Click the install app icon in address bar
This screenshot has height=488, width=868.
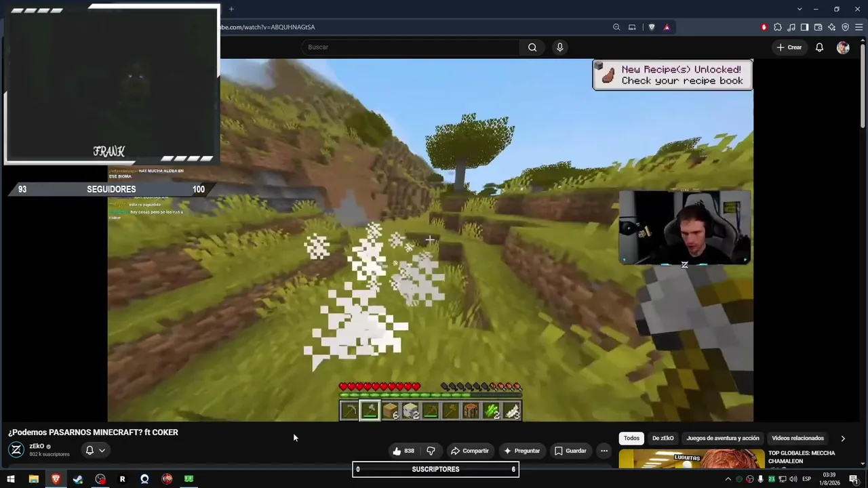(632, 27)
